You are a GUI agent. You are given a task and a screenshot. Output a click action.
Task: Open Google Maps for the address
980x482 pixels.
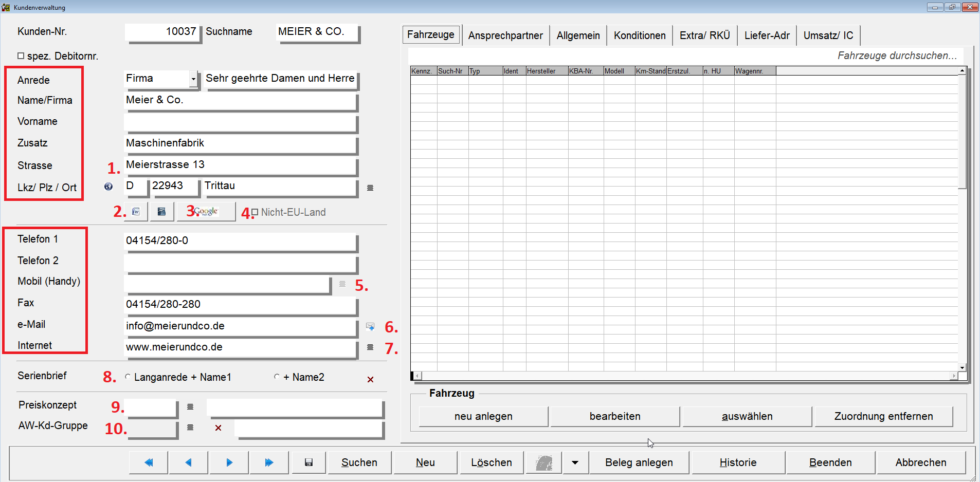point(206,212)
